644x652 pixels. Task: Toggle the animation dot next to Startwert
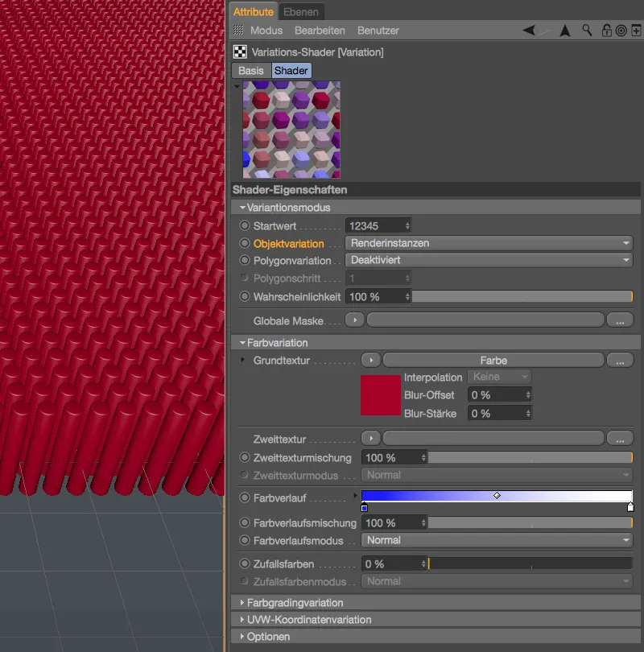point(243,226)
